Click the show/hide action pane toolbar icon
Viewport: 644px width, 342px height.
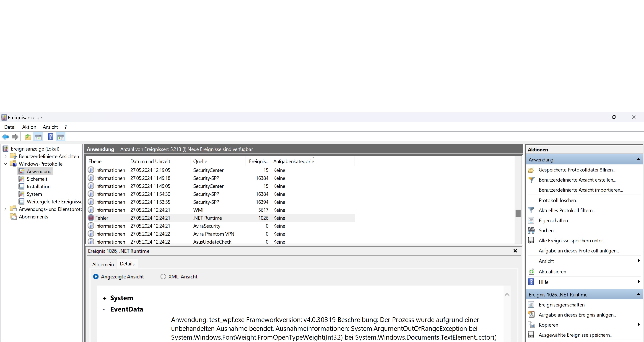pyautogui.click(x=61, y=137)
